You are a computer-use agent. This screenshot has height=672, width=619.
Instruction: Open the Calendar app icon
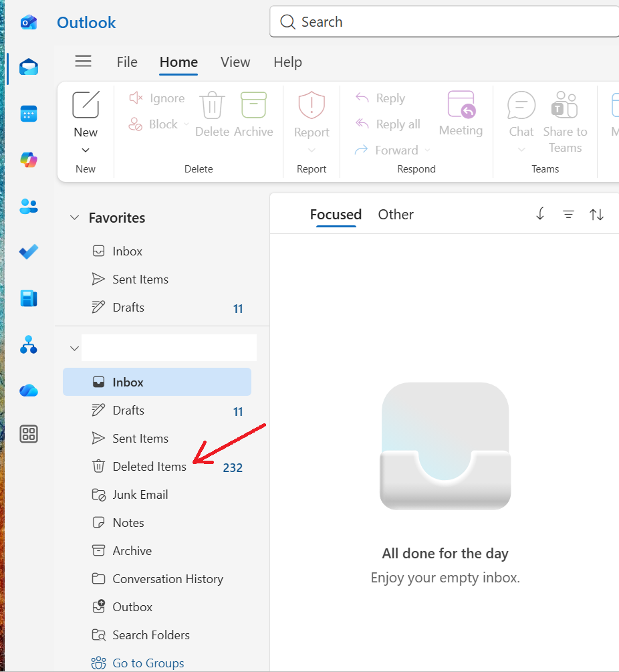pyautogui.click(x=29, y=114)
